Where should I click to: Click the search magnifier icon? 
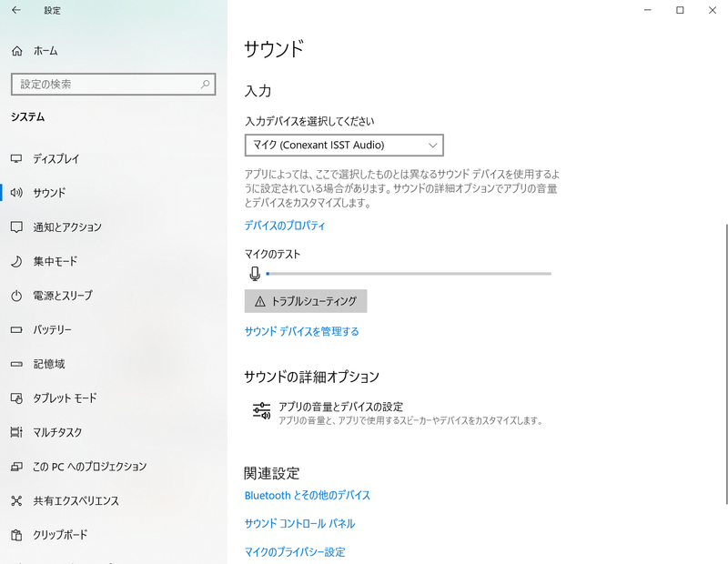(x=205, y=84)
